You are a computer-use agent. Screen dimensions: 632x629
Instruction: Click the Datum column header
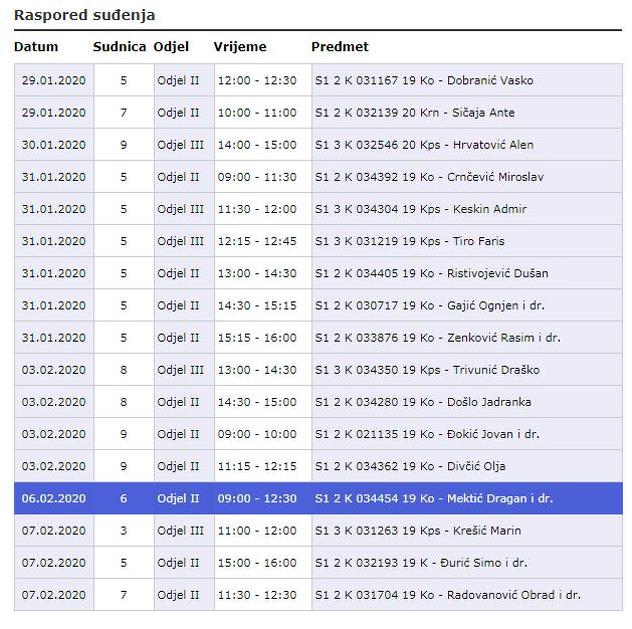click(36, 47)
